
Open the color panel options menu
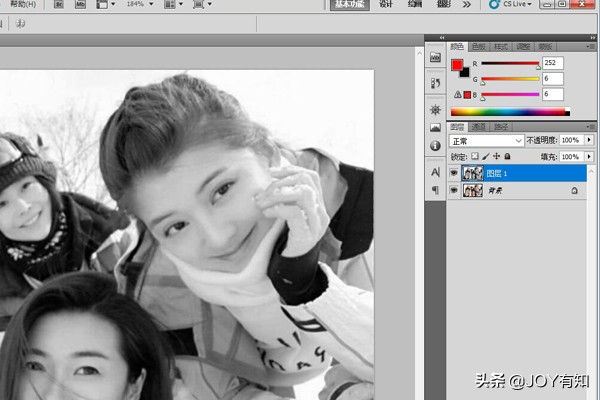[590, 47]
